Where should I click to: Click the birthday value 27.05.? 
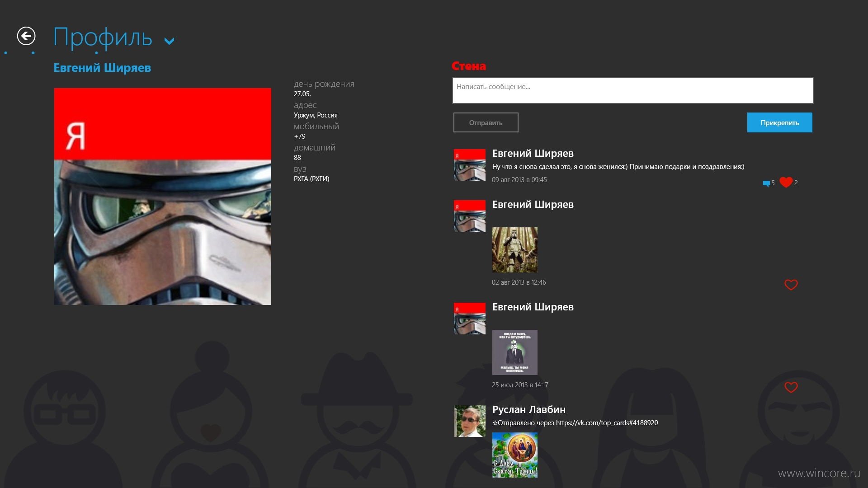point(302,94)
